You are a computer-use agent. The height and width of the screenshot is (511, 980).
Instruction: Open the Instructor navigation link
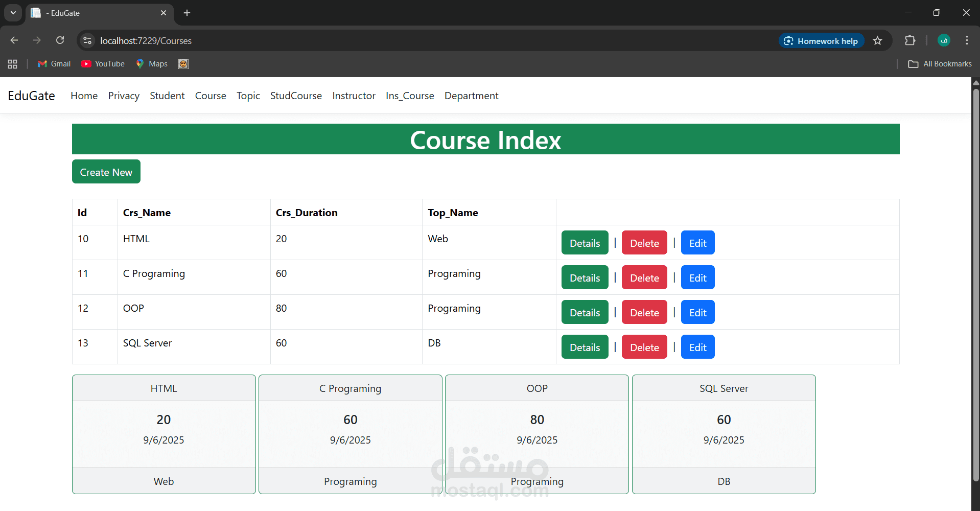[x=354, y=96]
